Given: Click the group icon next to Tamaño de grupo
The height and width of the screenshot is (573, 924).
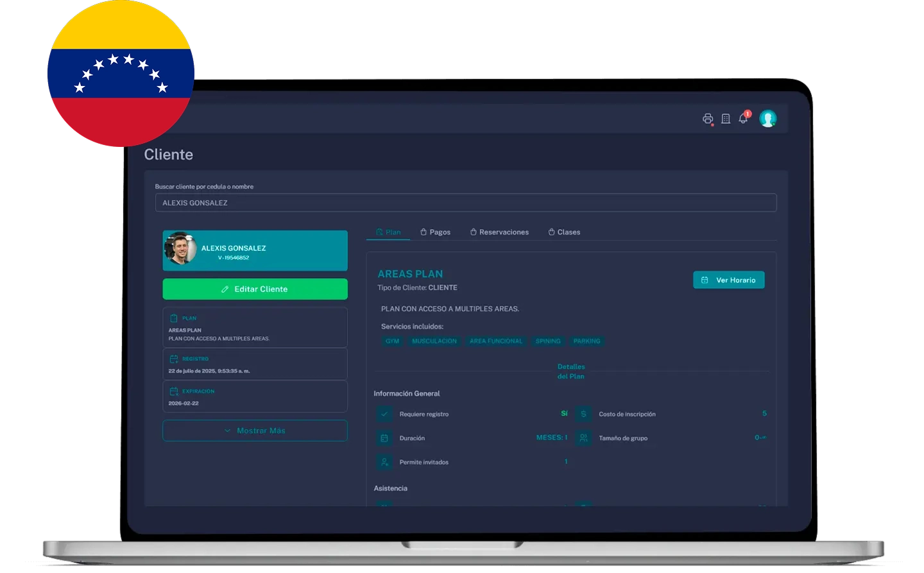Looking at the screenshot, I should [x=583, y=438].
